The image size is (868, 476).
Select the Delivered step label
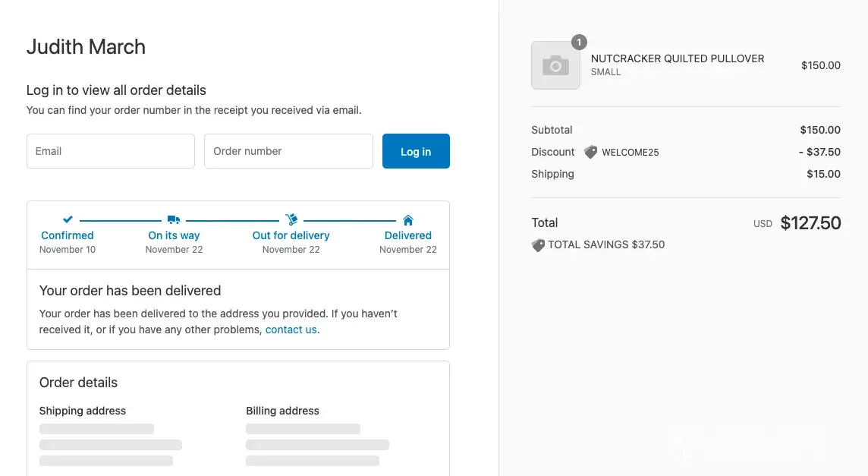click(408, 235)
